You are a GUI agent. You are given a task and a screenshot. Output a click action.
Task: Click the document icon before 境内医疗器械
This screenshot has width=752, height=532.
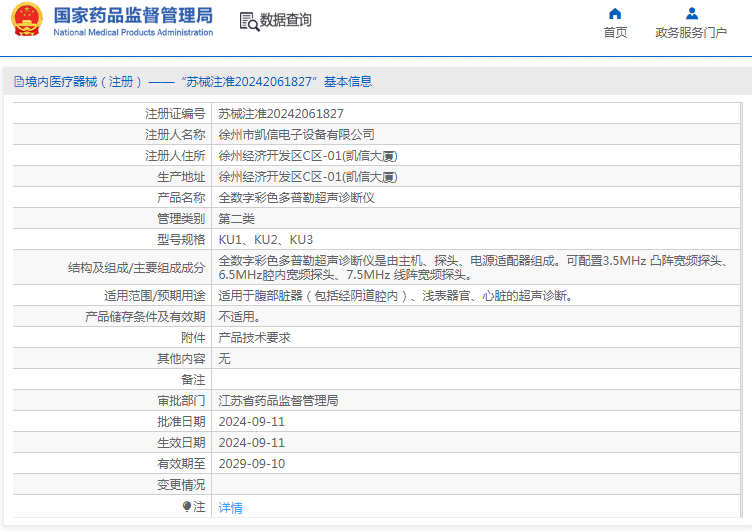point(19,82)
